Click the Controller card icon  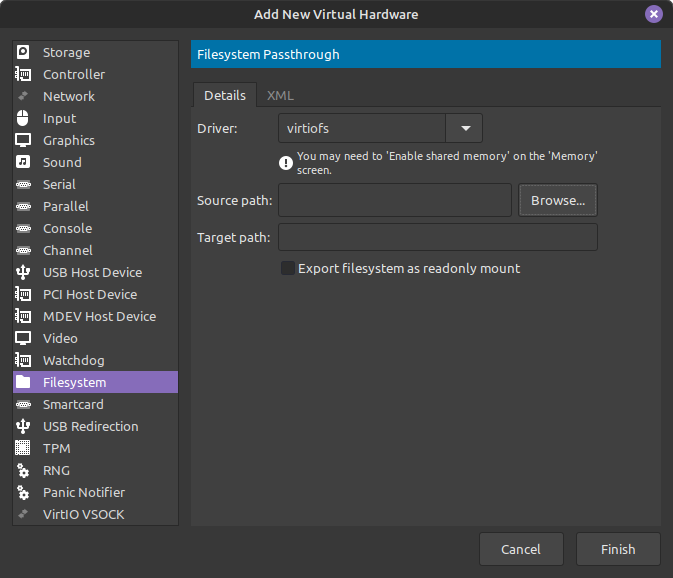23,74
